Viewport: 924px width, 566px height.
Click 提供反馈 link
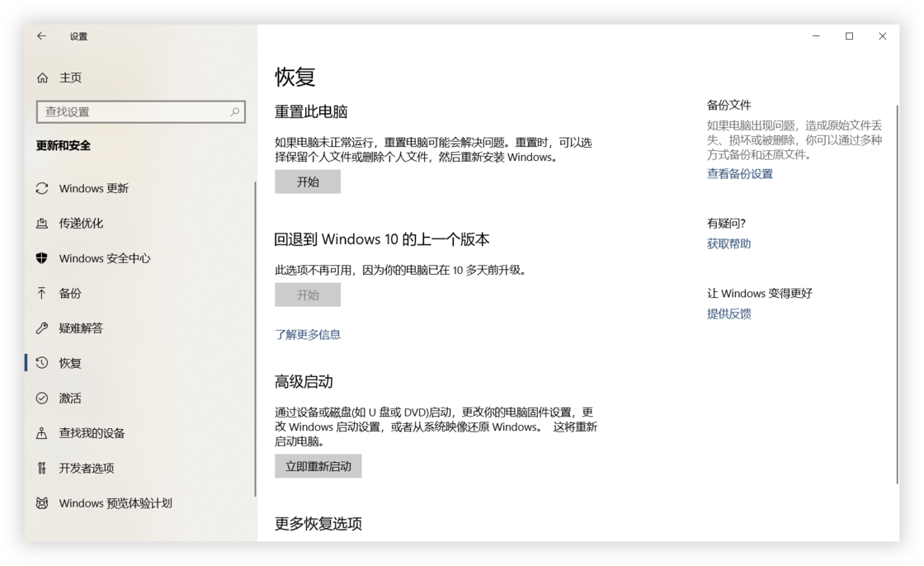tap(729, 314)
